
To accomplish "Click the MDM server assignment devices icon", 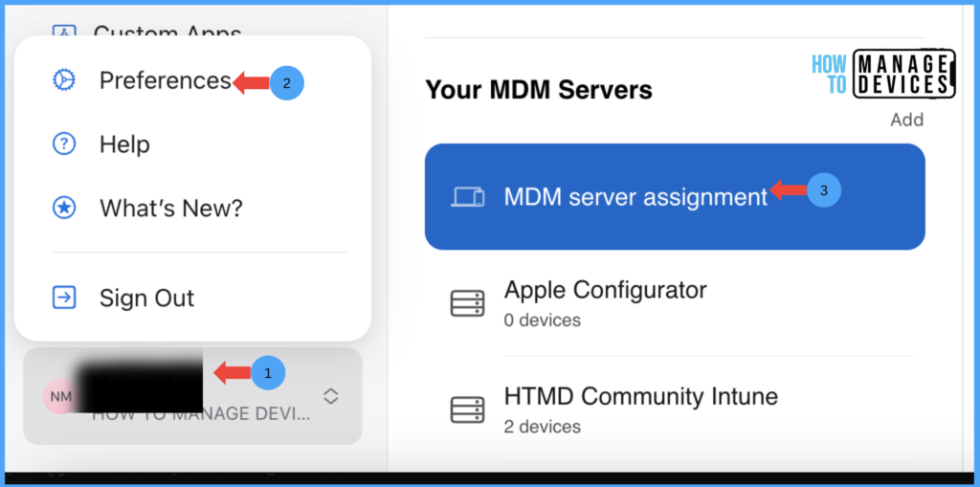I will [468, 197].
